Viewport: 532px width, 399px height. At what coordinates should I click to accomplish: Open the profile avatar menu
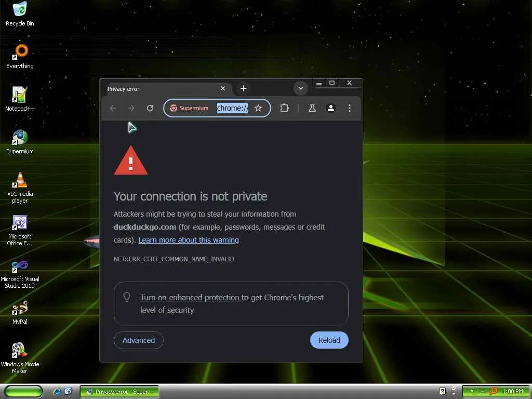[331, 108]
